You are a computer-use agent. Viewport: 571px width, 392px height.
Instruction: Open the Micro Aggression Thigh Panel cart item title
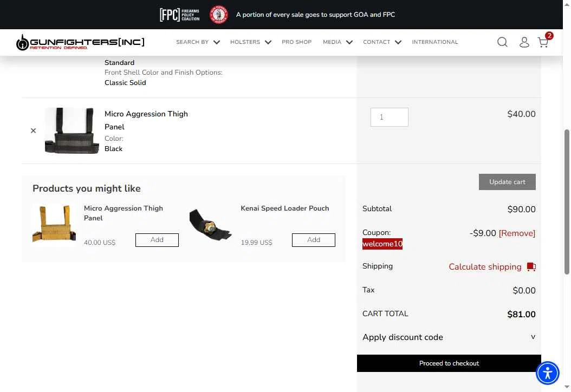pos(146,121)
